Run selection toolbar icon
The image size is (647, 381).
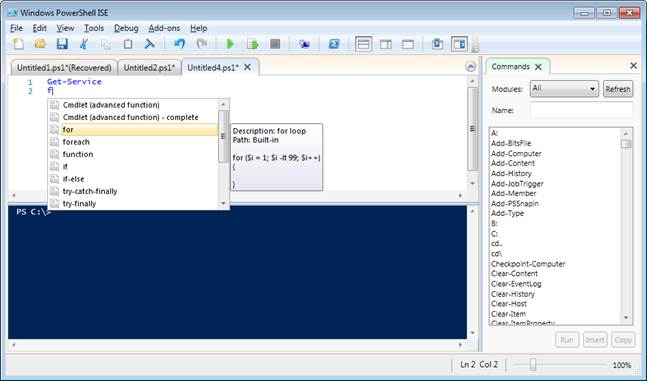252,44
